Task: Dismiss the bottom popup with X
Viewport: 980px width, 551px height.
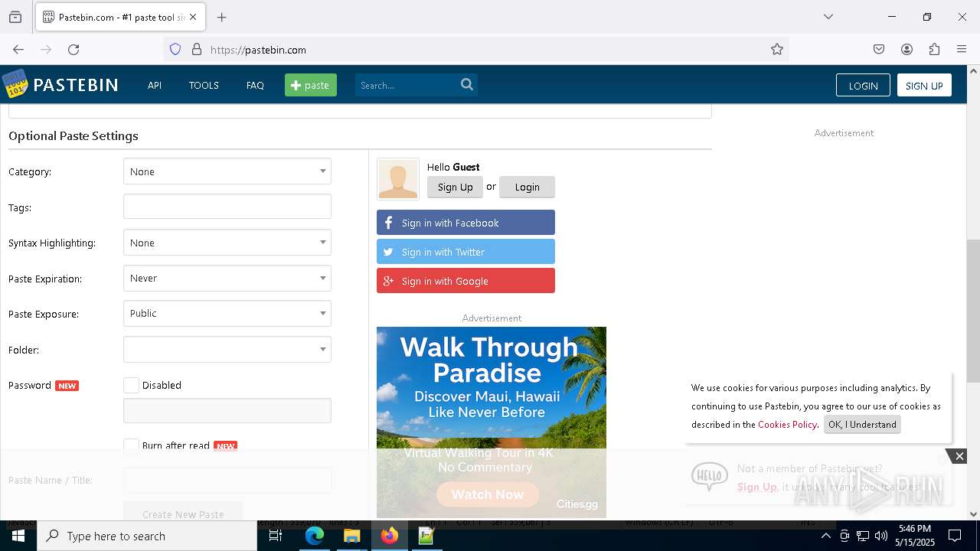Action: 959,456
